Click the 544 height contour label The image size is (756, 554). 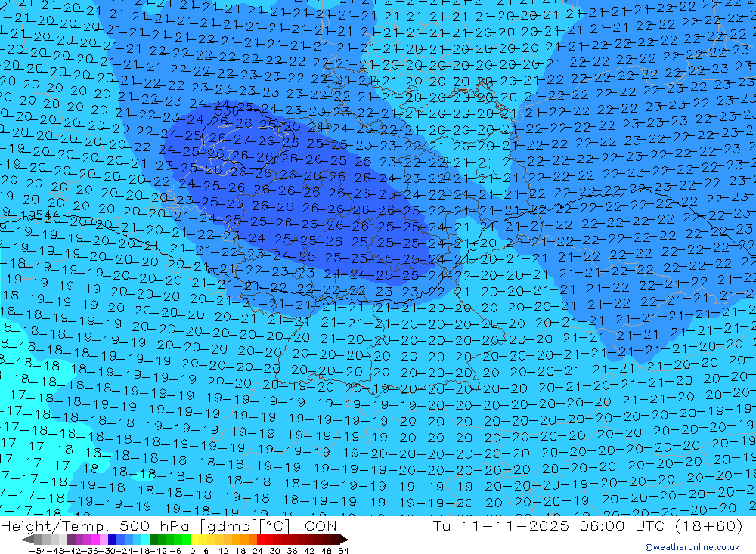point(47,215)
